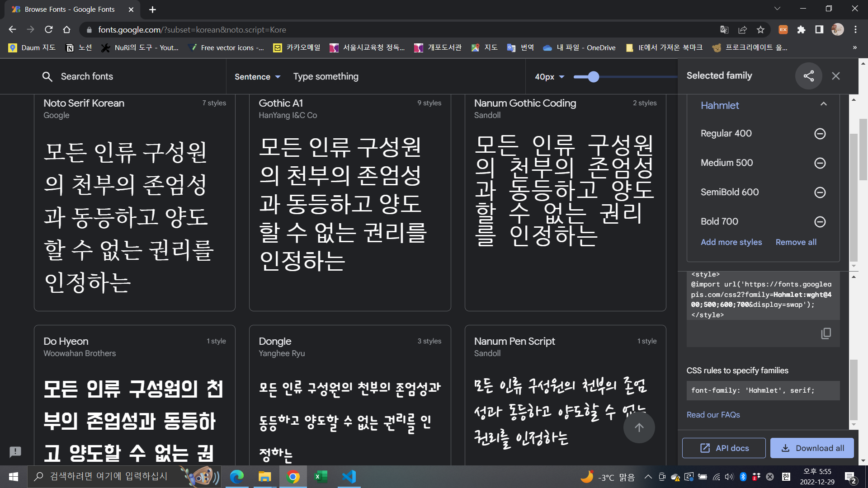Screen dimensions: 868x488
Task: Close the Browse Fonts tab
Action: (131, 9)
